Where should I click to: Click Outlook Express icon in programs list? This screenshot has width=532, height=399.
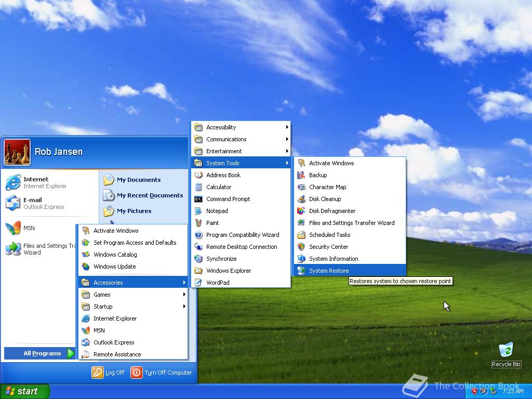(86, 342)
